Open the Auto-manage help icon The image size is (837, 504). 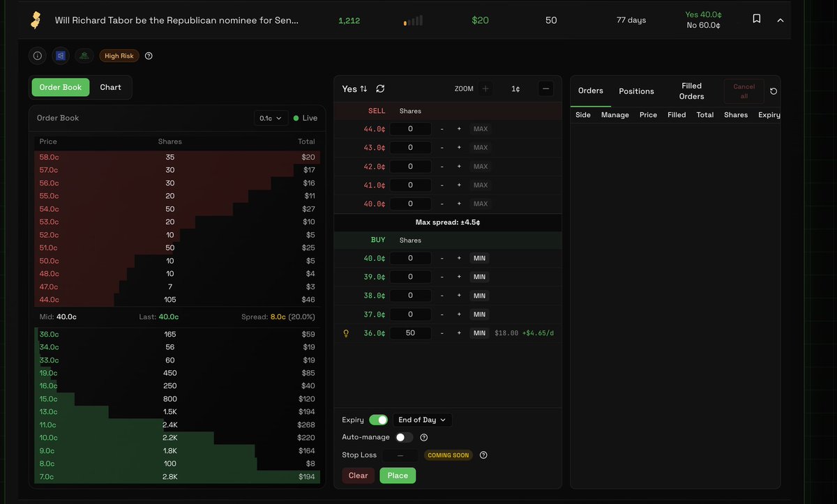pos(424,438)
